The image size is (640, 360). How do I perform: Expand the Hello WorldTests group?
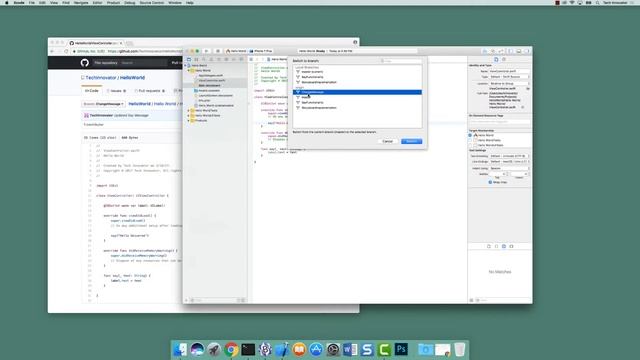coord(189,111)
